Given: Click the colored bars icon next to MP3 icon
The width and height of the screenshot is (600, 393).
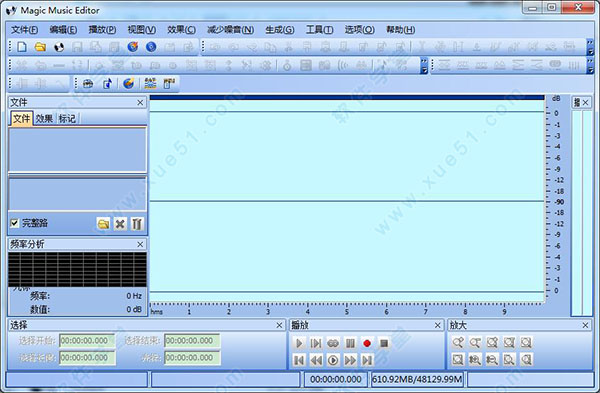Looking at the screenshot, I should point(150,83).
